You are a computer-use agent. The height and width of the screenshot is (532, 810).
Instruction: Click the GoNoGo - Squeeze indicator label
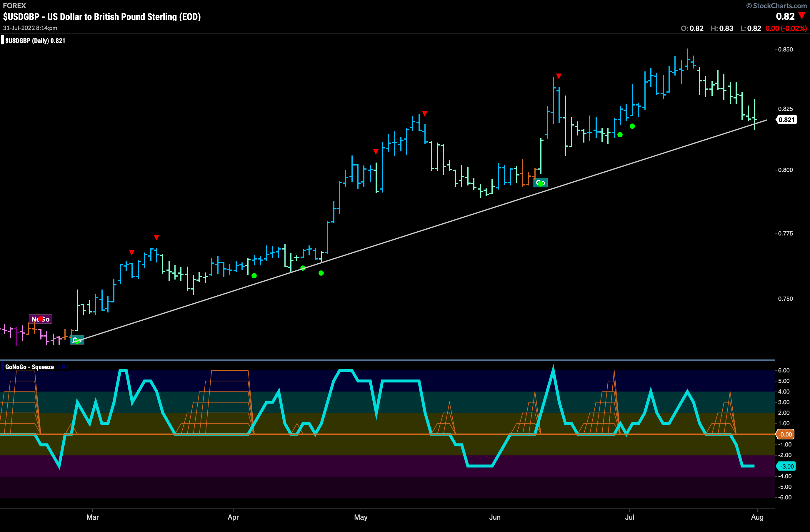[x=30, y=367]
